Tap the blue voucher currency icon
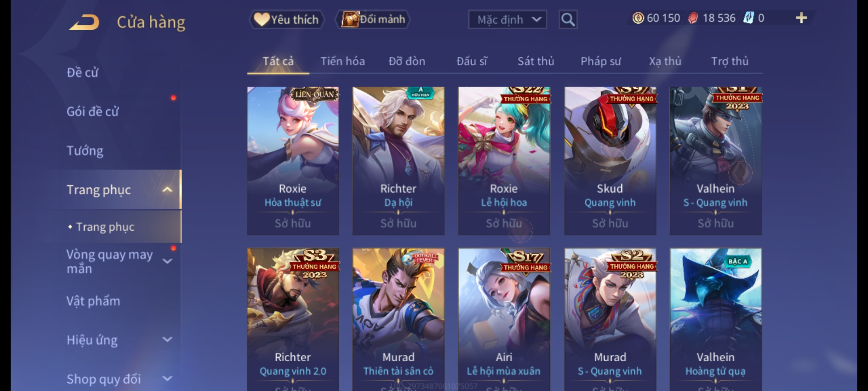This screenshot has height=391, width=868. (748, 18)
